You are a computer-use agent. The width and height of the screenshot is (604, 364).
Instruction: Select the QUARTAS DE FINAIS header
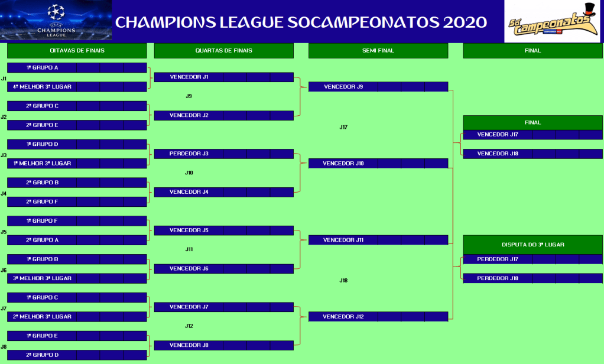pos(223,51)
